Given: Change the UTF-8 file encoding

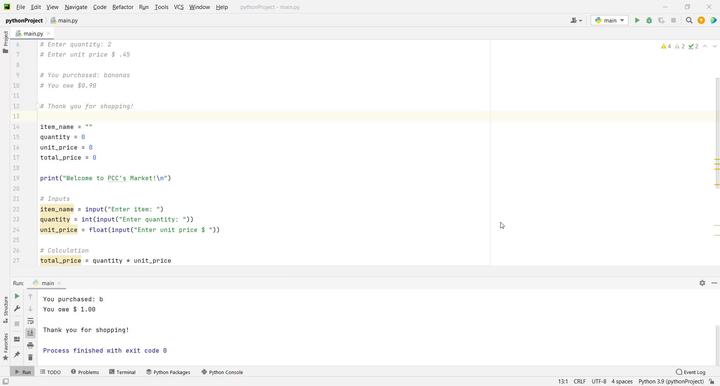Looking at the screenshot, I should (599, 381).
